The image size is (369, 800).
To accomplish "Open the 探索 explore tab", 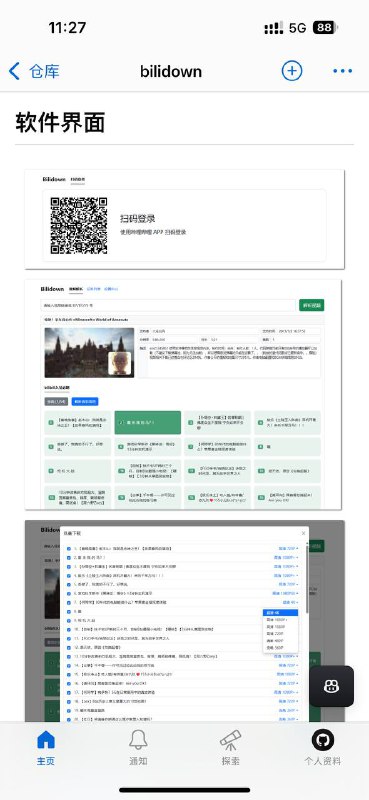I will [231, 747].
